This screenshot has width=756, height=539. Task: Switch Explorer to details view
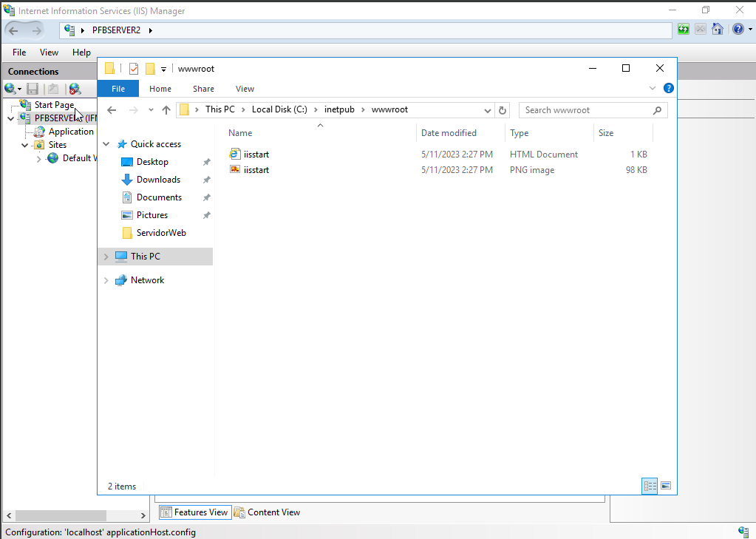(x=650, y=486)
